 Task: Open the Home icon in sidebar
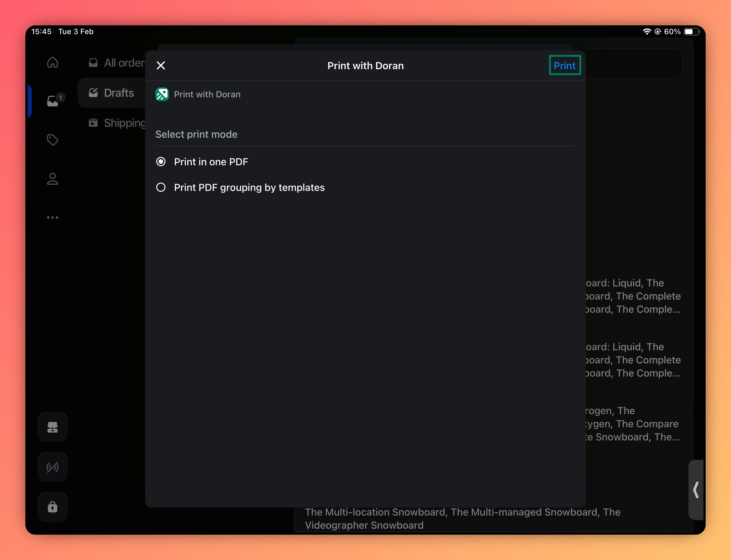pos(53,62)
